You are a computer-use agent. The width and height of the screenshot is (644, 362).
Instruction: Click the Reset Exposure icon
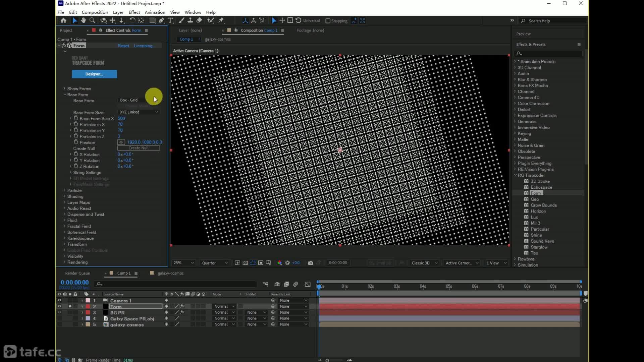tap(287, 263)
